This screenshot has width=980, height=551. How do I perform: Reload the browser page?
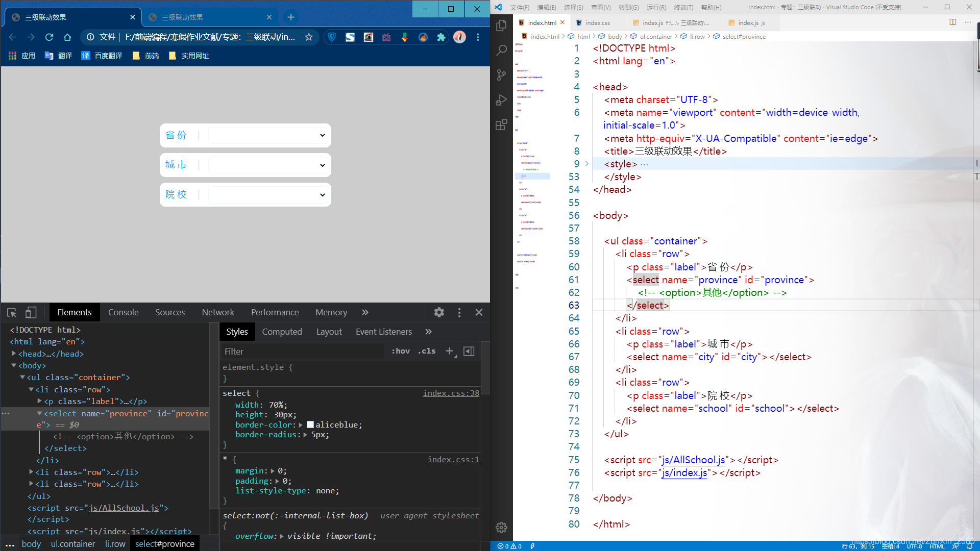point(49,37)
